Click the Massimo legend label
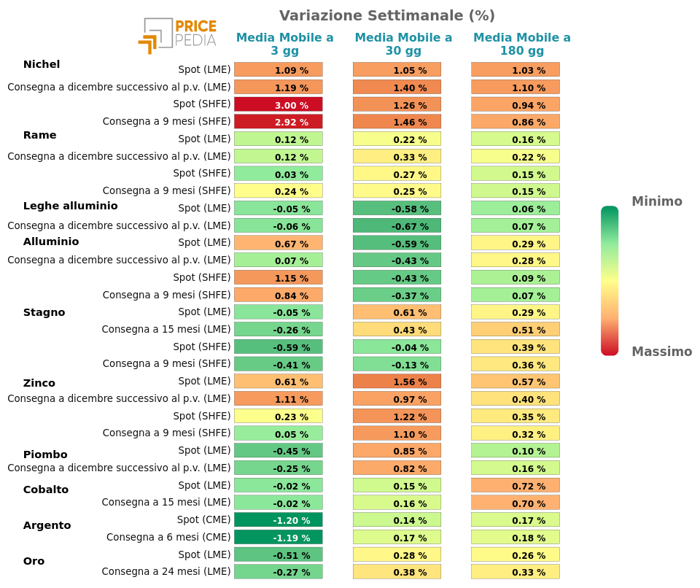Viewport: 700px width, 588px height. 661,352
